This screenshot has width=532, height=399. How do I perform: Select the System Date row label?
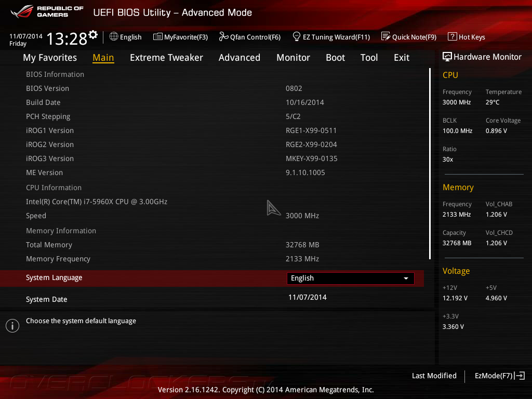(46, 299)
